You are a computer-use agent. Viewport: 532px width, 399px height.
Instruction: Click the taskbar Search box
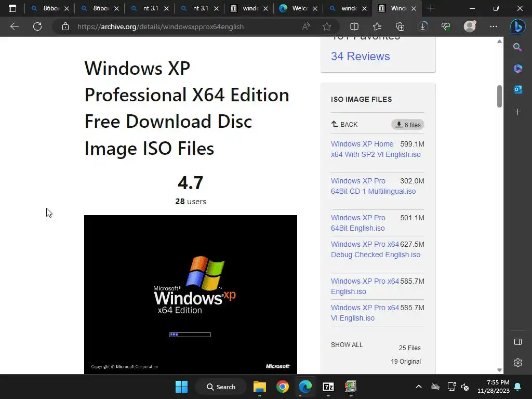coord(221,387)
